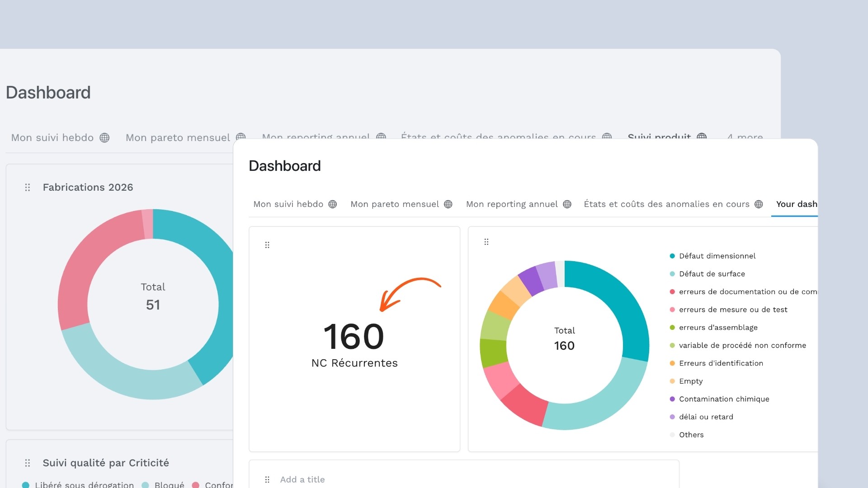Click the Suivi qualité par Criticité title
The image size is (868, 488).
coord(106,463)
